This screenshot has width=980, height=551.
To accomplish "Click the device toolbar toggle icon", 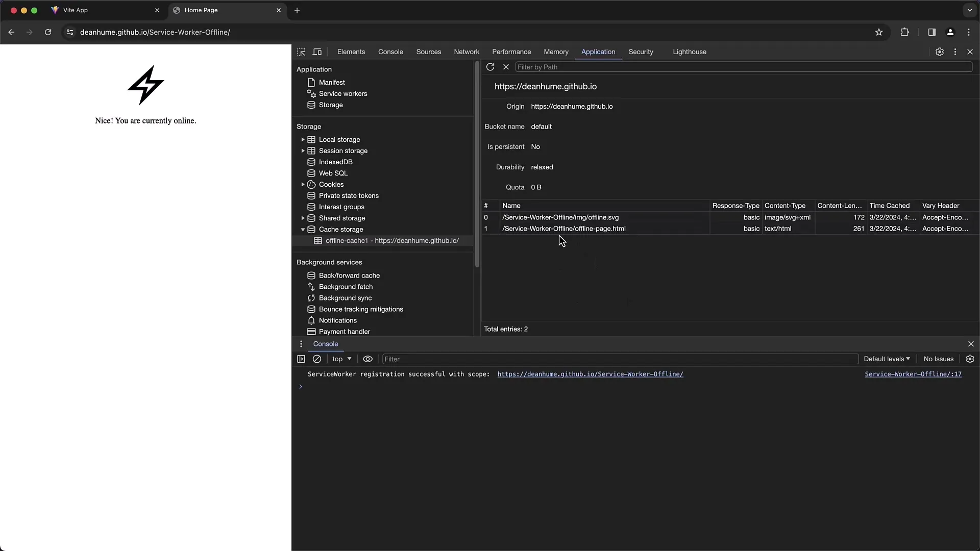I will point(317,52).
